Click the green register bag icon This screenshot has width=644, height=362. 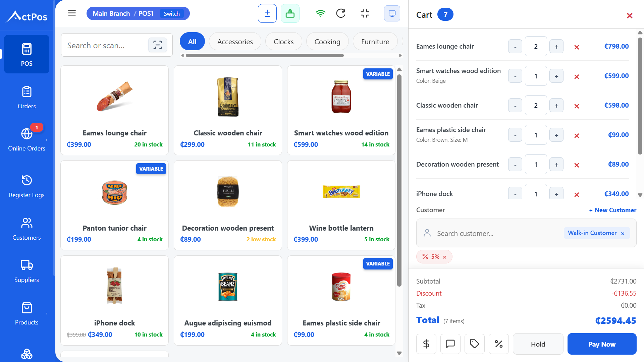290,13
